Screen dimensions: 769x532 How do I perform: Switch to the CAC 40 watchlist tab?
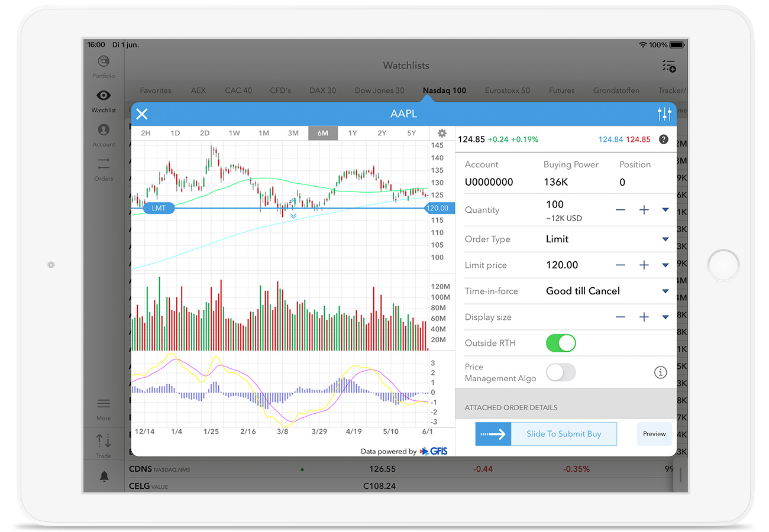coord(238,90)
